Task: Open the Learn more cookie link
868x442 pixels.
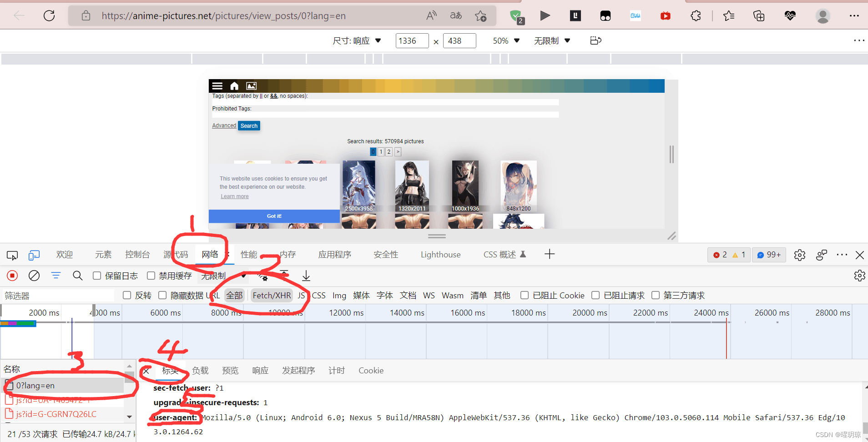Action: pos(235,196)
